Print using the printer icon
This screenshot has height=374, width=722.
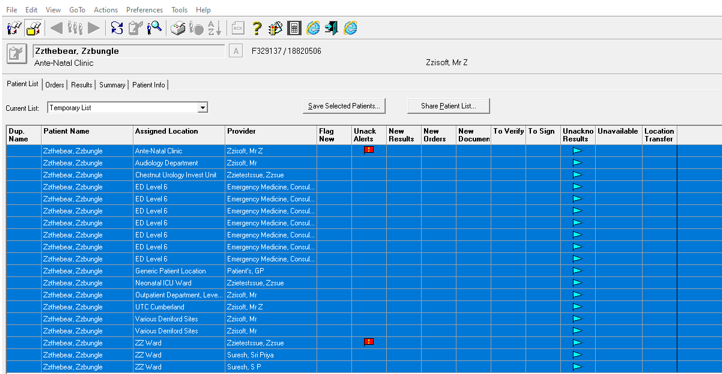(178, 29)
